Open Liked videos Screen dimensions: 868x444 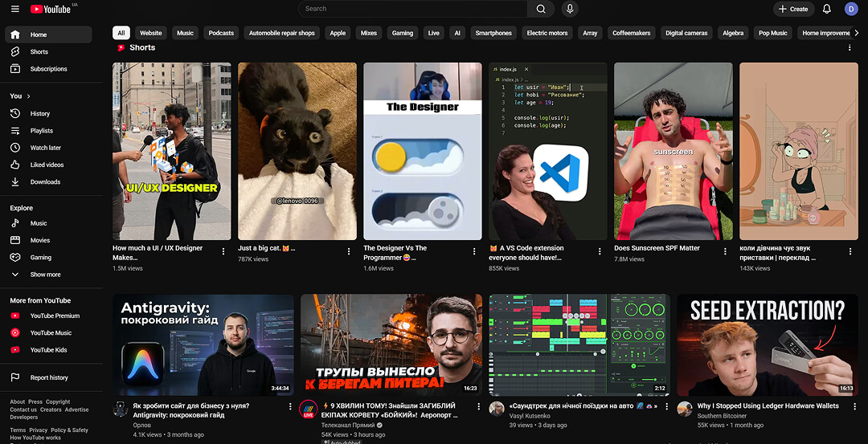click(x=48, y=165)
